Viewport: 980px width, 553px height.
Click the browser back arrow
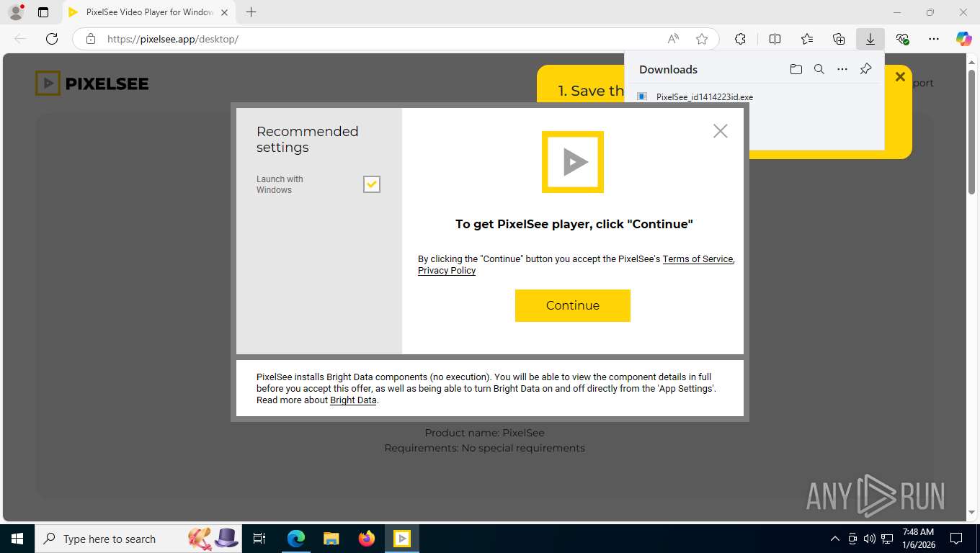point(20,39)
